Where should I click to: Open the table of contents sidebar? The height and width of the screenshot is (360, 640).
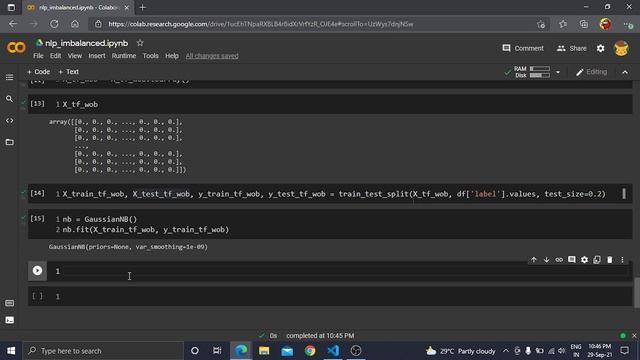(x=9, y=77)
